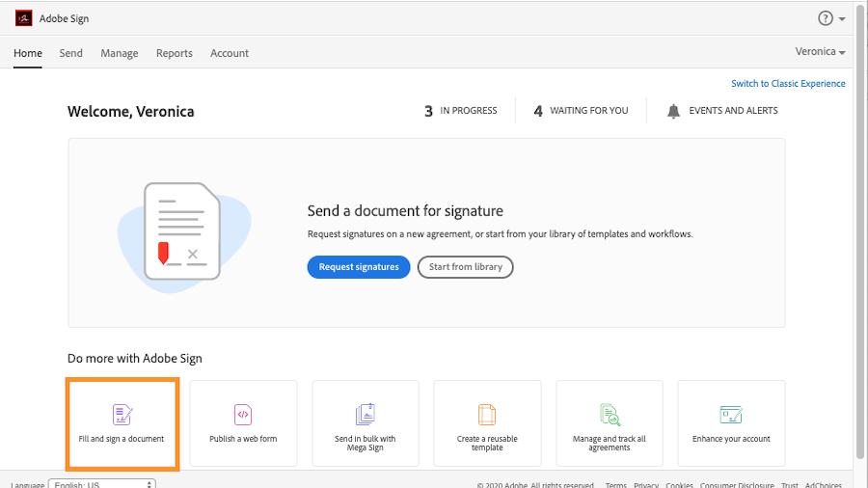Expand the help menu dropdown arrow
This screenshot has height=488, width=868.
842,19
